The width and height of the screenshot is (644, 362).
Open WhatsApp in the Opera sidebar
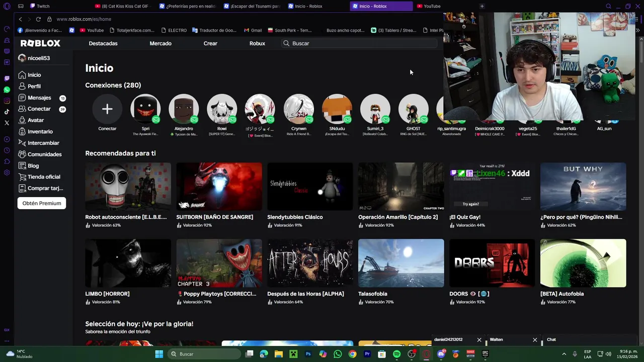pos(7,89)
